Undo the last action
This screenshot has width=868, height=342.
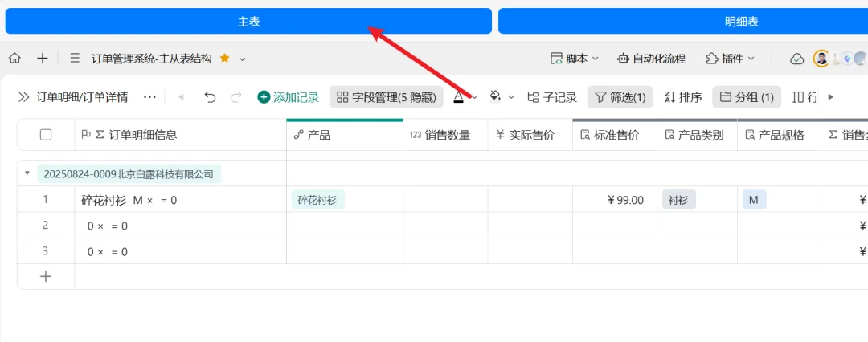[x=210, y=97]
